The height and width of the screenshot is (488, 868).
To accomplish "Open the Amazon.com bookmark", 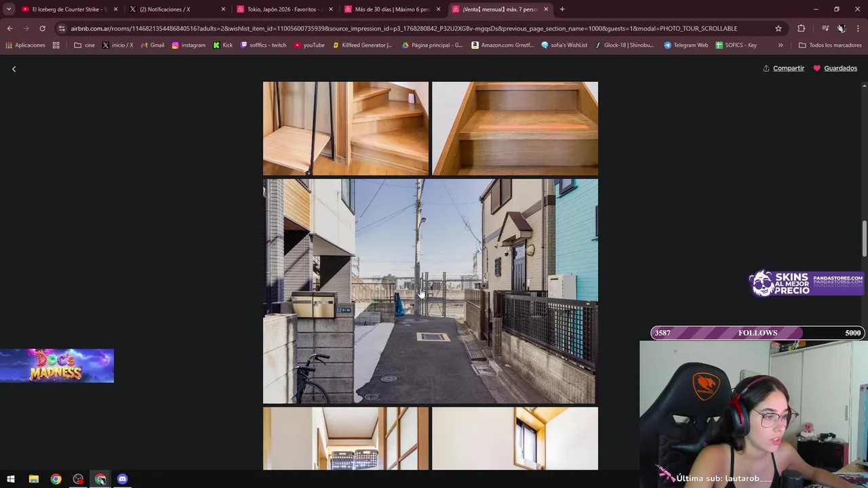I will tap(502, 45).
